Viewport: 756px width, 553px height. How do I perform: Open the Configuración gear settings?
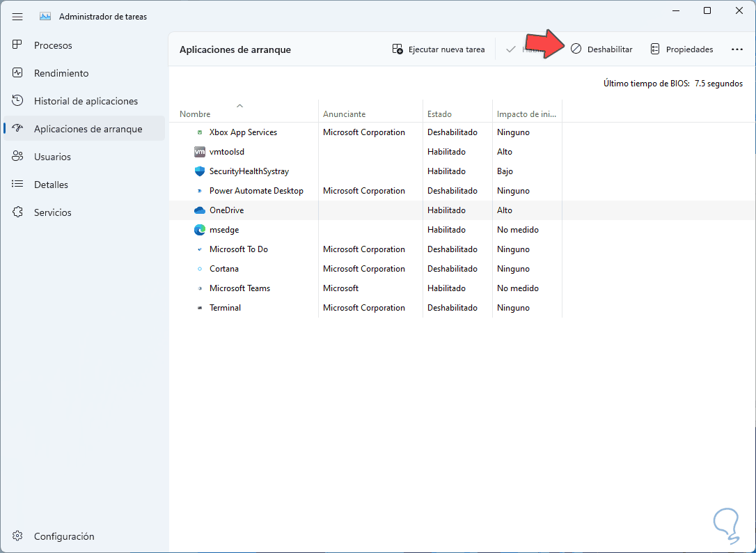19,536
